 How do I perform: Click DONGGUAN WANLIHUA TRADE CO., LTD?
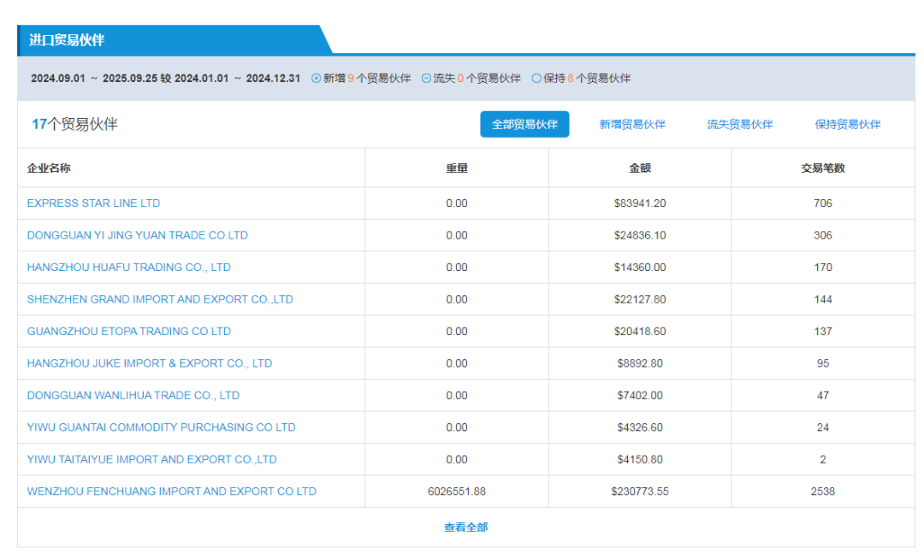coord(133,396)
